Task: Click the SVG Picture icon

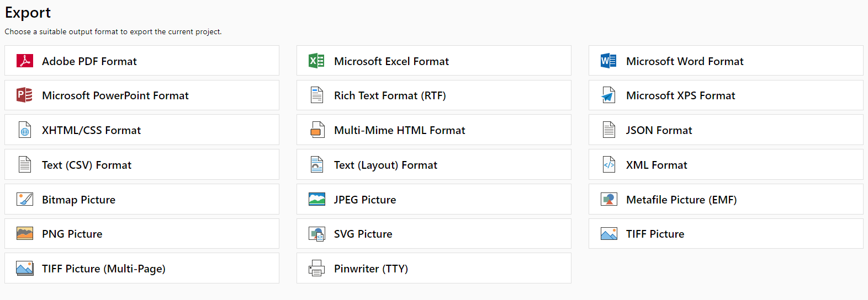Action: 316,234
